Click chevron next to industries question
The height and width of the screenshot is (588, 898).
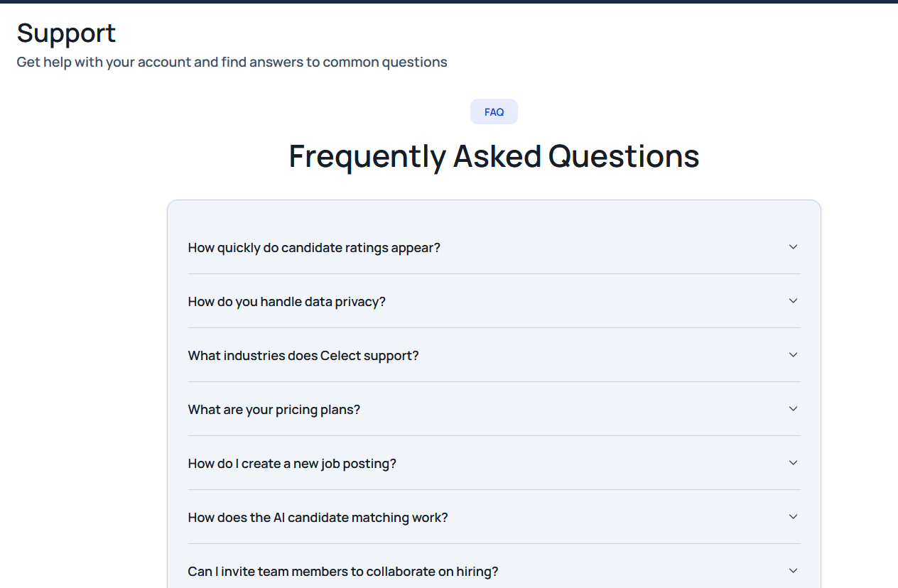point(793,355)
